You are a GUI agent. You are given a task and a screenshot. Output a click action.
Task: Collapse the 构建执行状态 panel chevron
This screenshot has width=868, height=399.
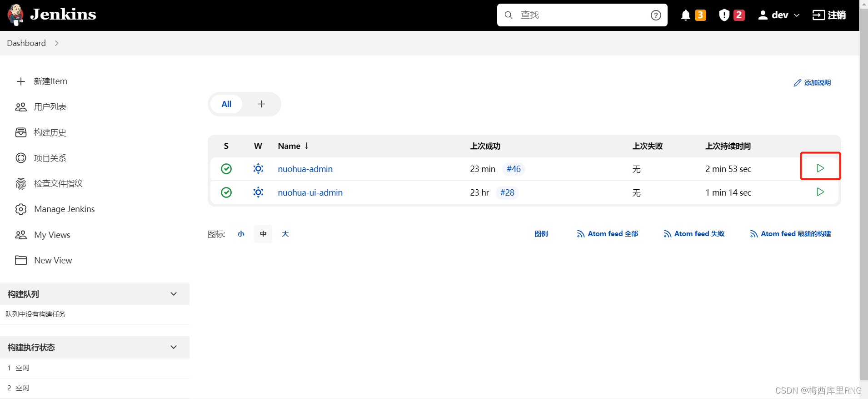[174, 347]
